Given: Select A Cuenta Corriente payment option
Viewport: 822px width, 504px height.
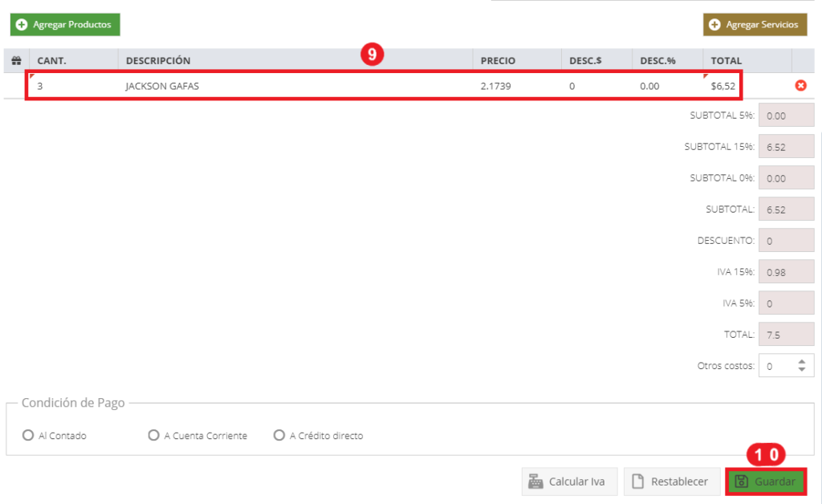Looking at the screenshot, I should coord(153,435).
